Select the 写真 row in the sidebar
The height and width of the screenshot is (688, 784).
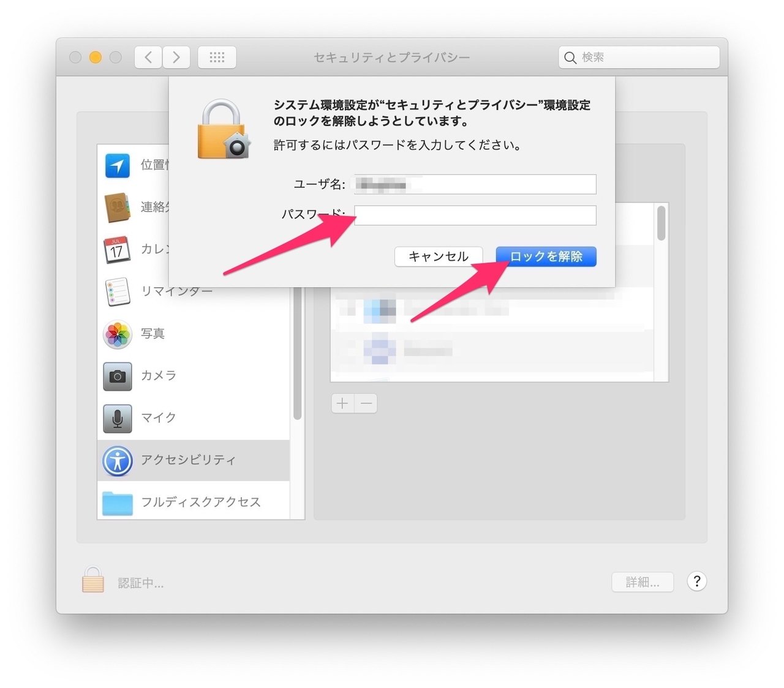coord(194,334)
